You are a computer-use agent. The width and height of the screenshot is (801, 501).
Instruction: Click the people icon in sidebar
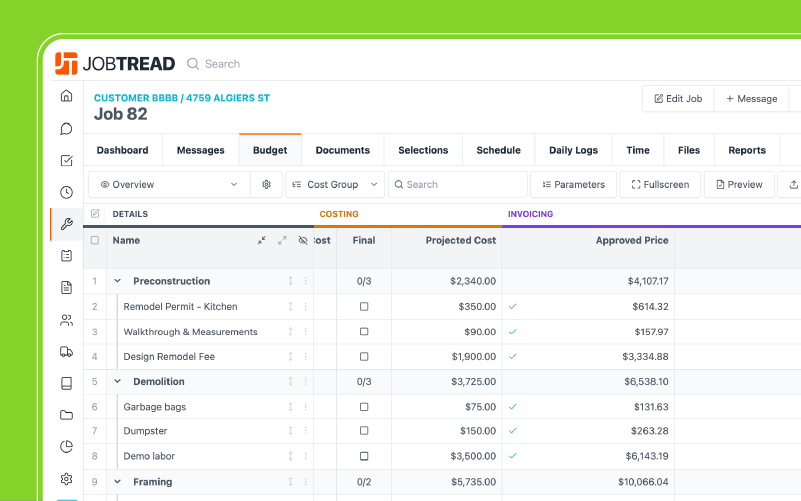tap(66, 320)
